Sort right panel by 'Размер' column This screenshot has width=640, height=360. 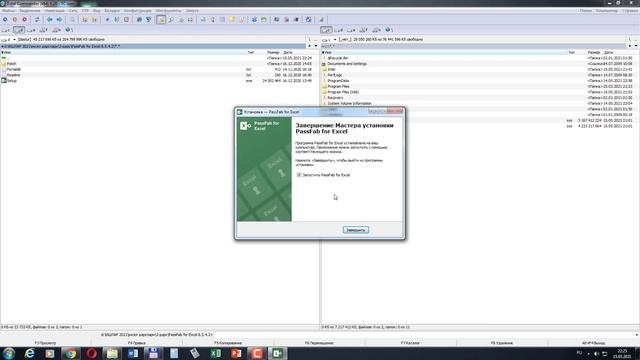pyautogui.click(x=594, y=52)
